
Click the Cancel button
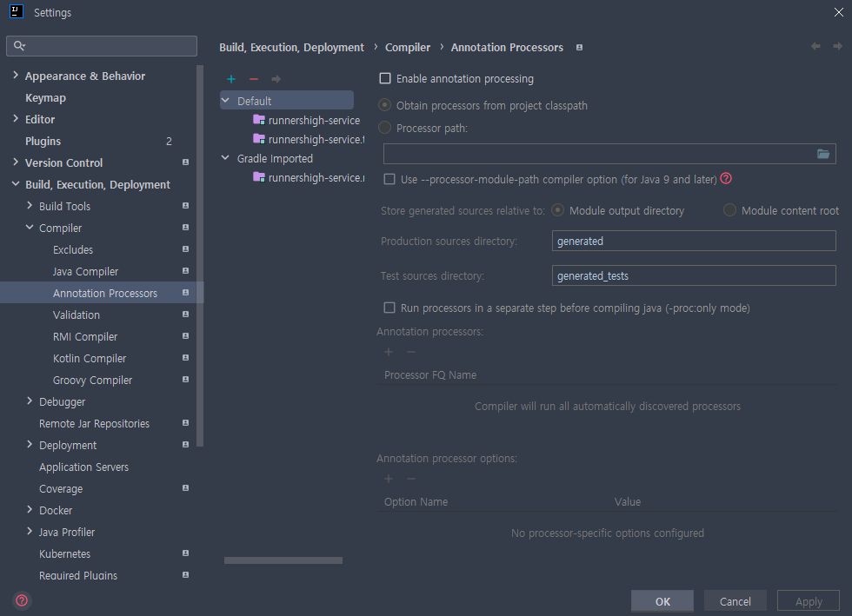click(x=735, y=600)
